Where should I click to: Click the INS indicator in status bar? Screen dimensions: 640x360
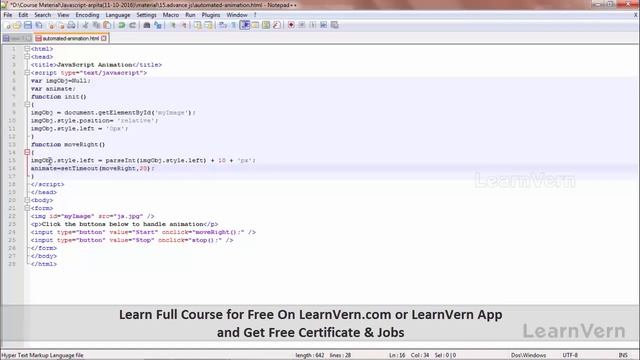pos(623,355)
